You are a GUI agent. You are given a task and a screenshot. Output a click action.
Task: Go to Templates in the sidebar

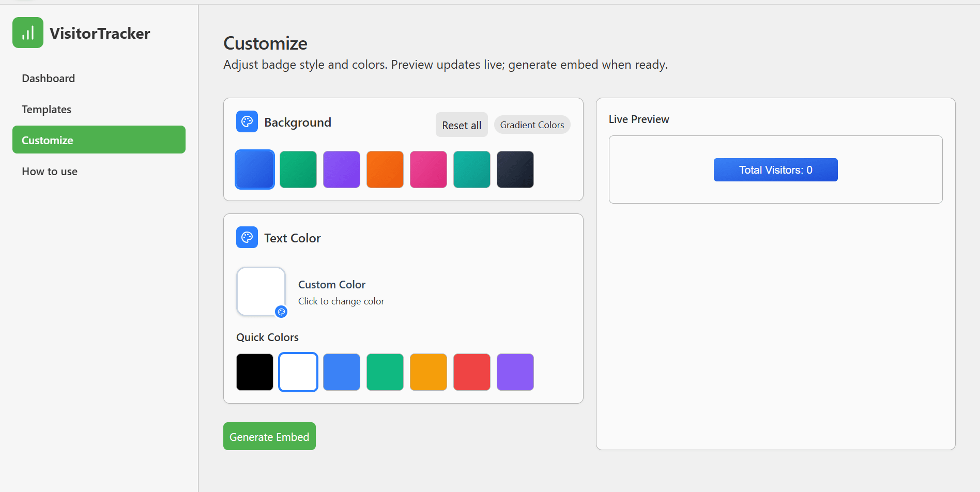pyautogui.click(x=47, y=110)
